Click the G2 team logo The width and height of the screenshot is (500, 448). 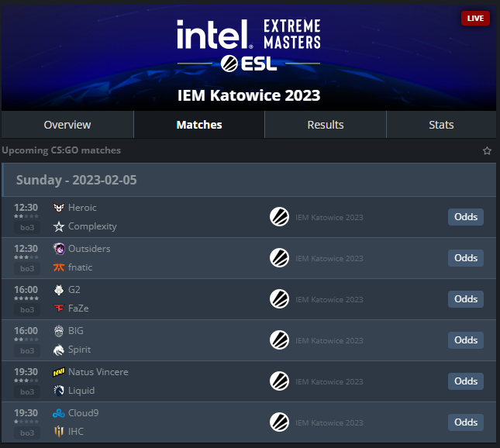(59, 290)
